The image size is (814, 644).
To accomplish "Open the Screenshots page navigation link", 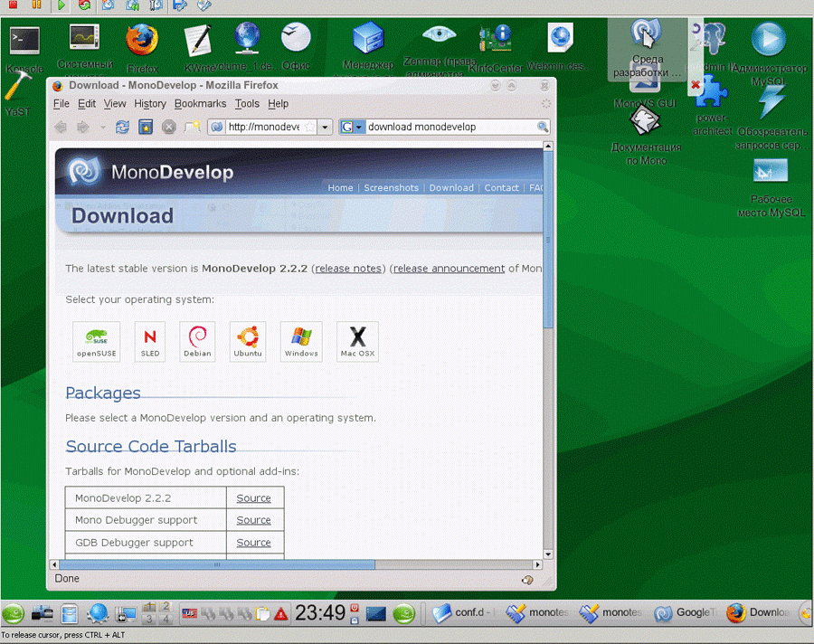I will (391, 187).
